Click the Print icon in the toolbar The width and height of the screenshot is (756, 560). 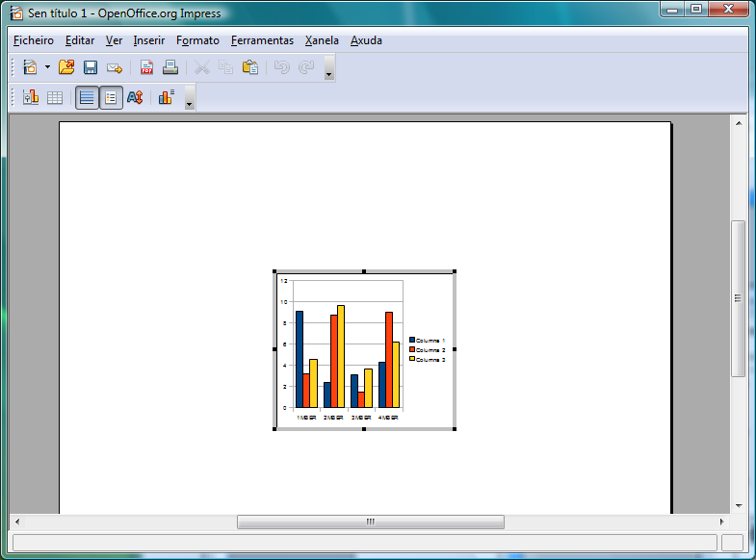(x=170, y=67)
